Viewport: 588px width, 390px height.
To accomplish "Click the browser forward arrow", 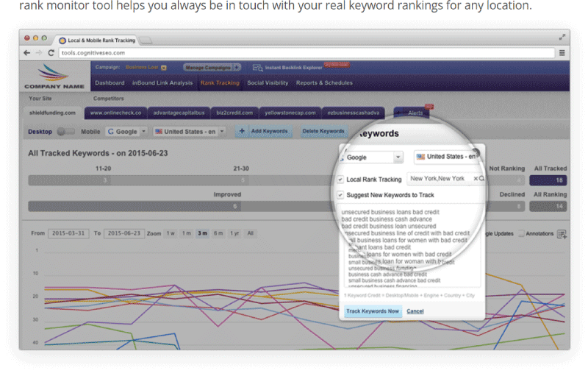I will point(39,53).
